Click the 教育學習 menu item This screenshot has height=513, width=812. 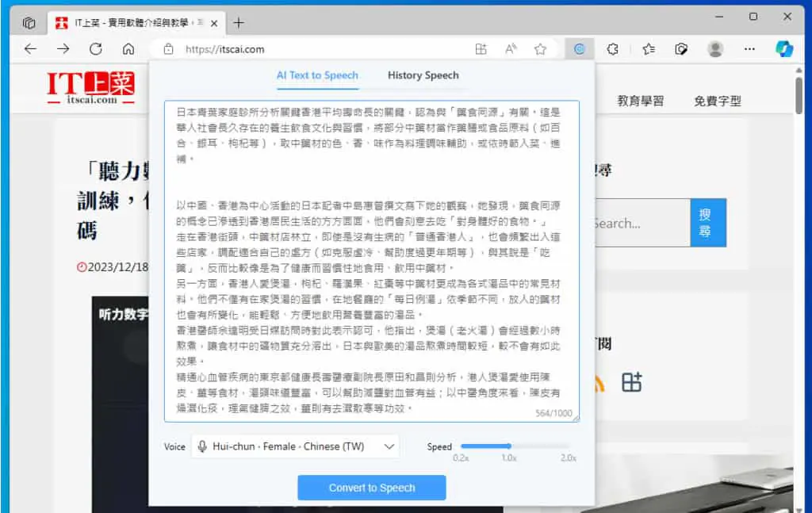click(x=641, y=101)
